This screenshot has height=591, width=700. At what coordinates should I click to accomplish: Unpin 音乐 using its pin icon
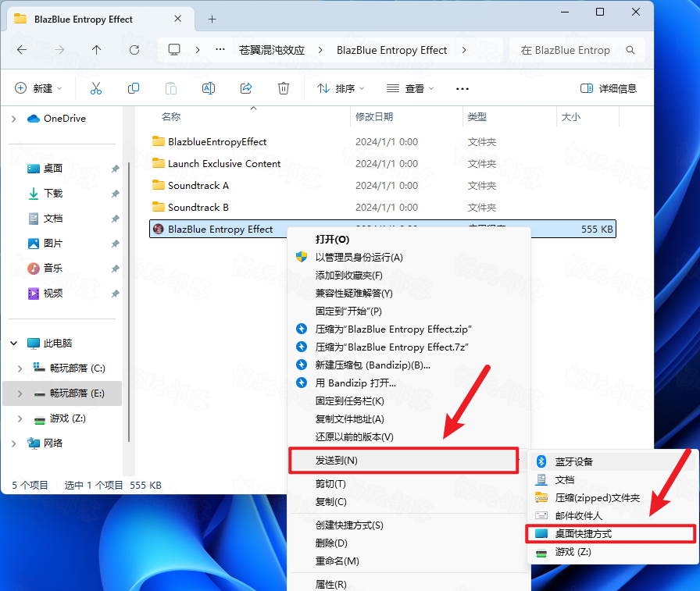(115, 269)
